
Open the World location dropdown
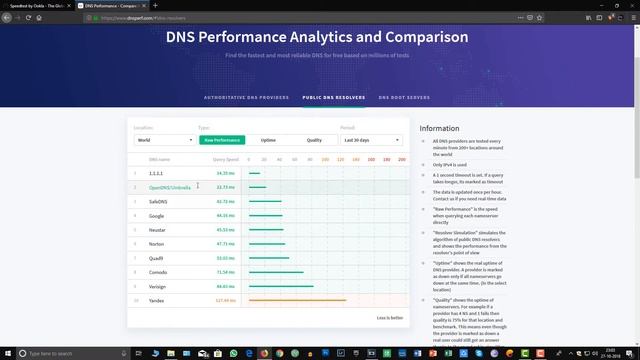[165, 140]
